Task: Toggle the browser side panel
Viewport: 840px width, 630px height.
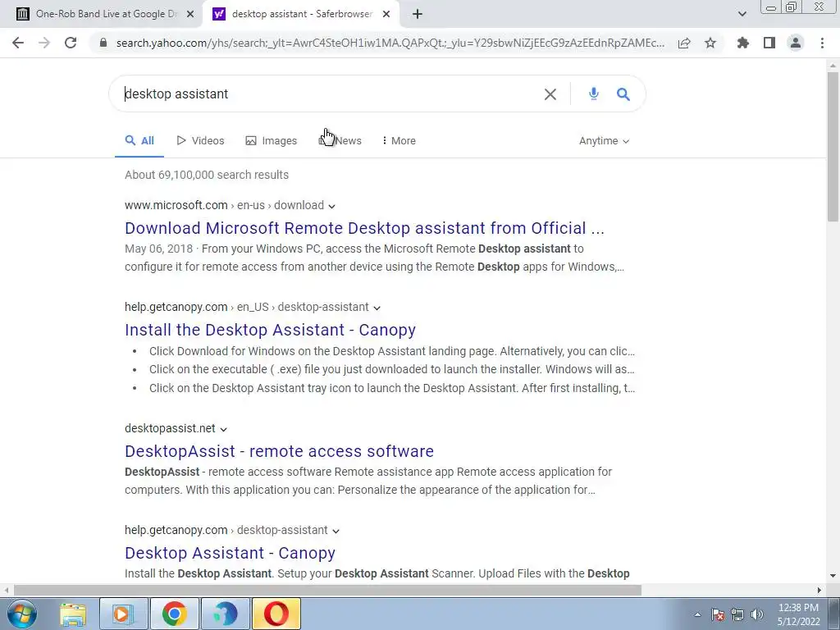Action: (769, 43)
